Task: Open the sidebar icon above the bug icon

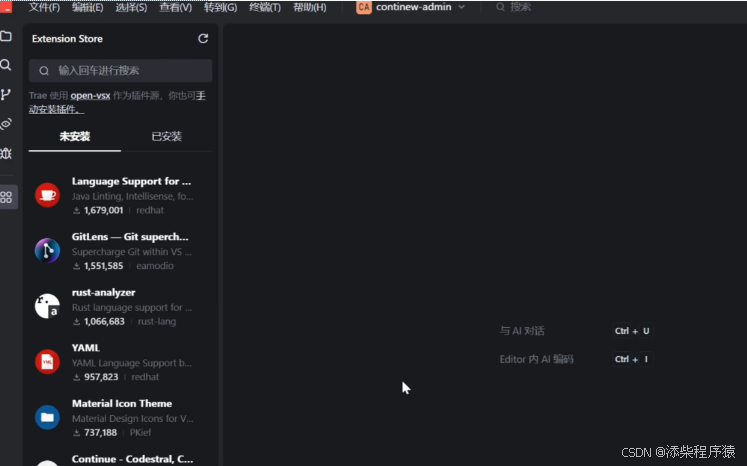Action: click(x=6, y=124)
